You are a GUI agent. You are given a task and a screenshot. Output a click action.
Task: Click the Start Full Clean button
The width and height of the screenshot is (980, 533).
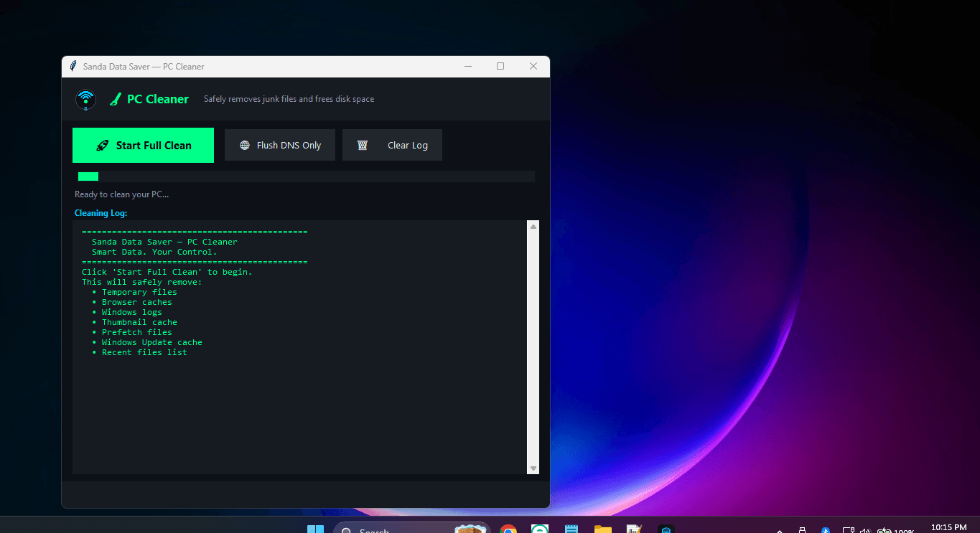click(x=143, y=145)
